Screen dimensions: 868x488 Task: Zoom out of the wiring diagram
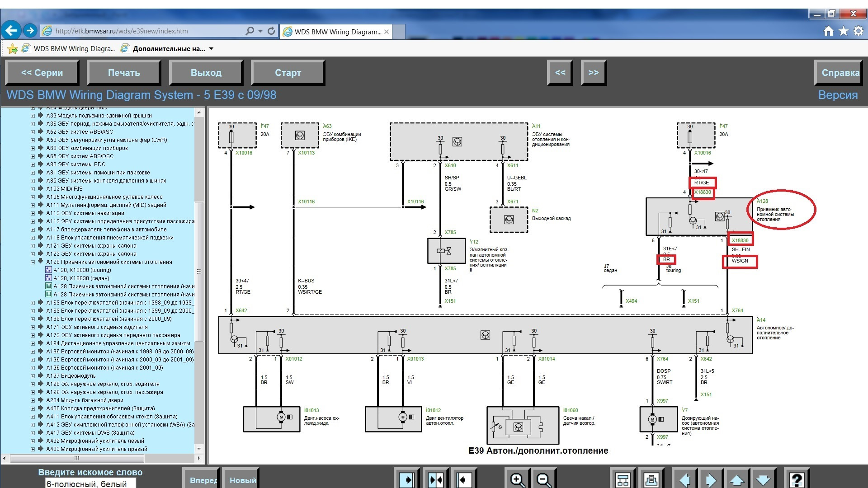[544, 479]
